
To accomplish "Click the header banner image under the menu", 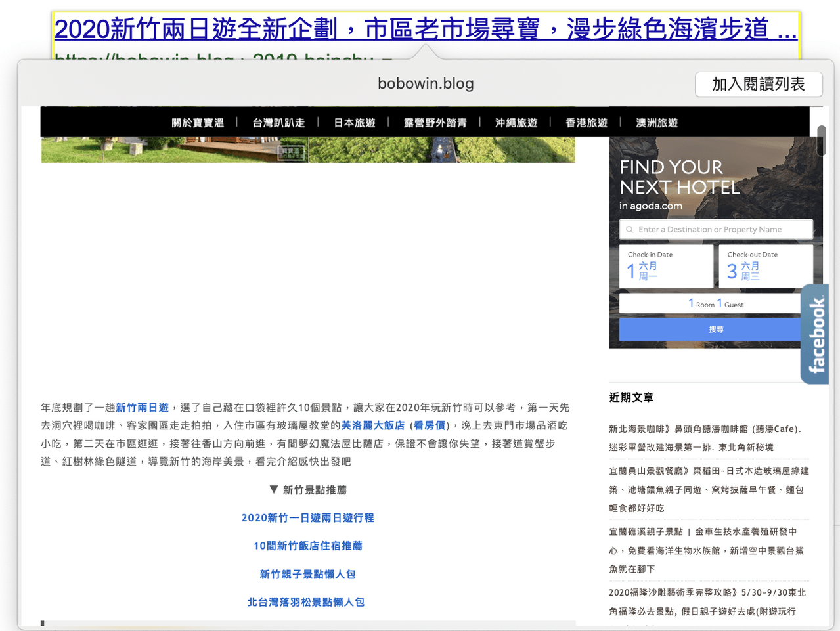I will (x=308, y=150).
